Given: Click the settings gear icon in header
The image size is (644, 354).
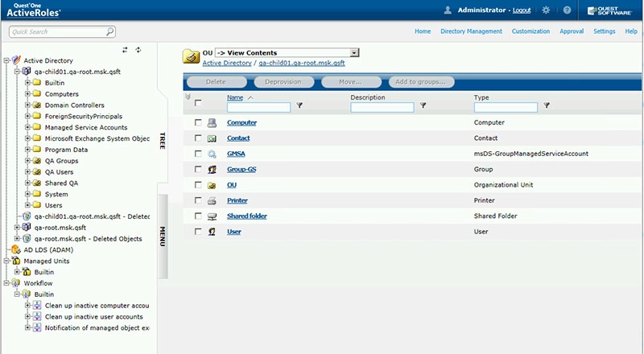Looking at the screenshot, I should point(546,10).
